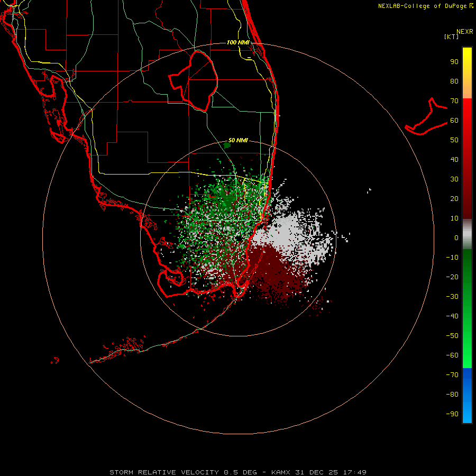
Task: Click STORM RELATIVE VELOCITY in the footer caption
Action: point(163,472)
